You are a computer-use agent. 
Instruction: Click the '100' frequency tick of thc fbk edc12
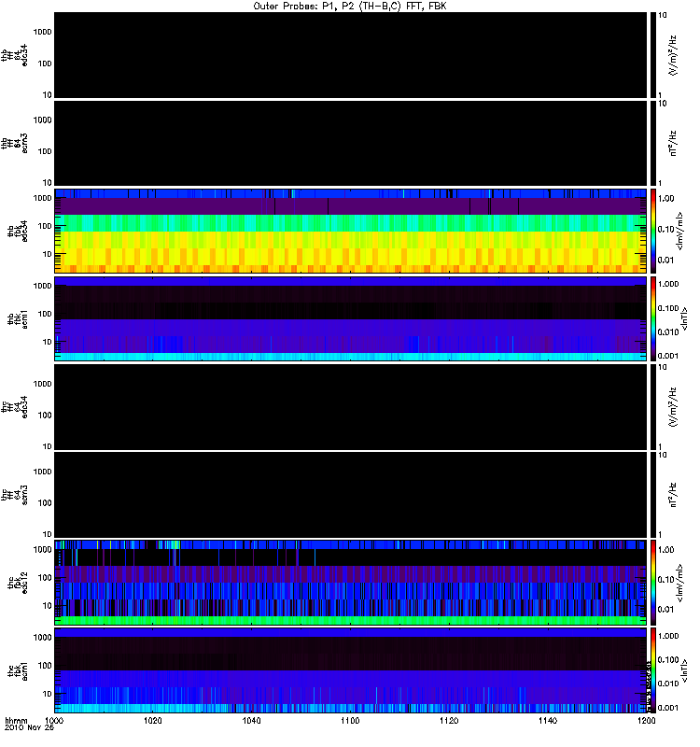[45, 578]
